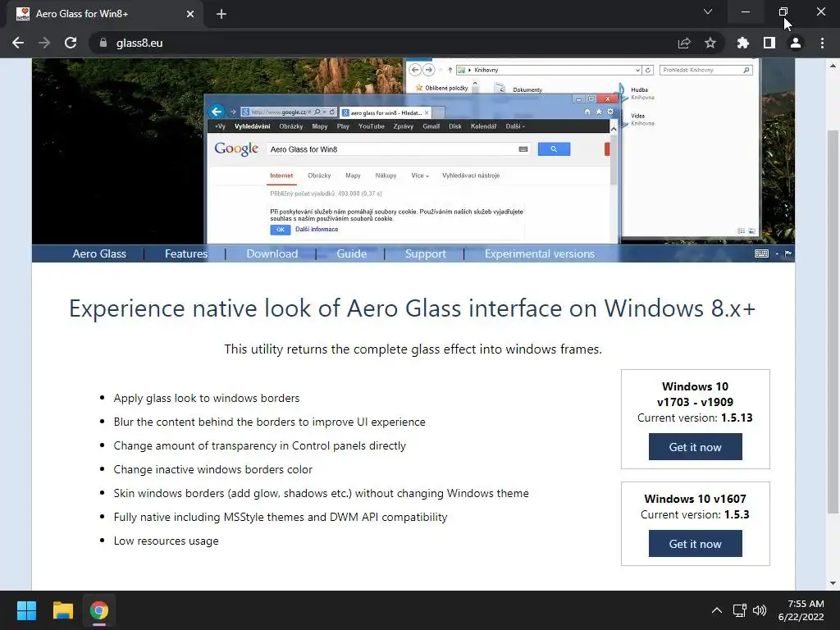This screenshot has width=840, height=630.
Task: Click the forward navigation arrow
Action: tap(44, 43)
